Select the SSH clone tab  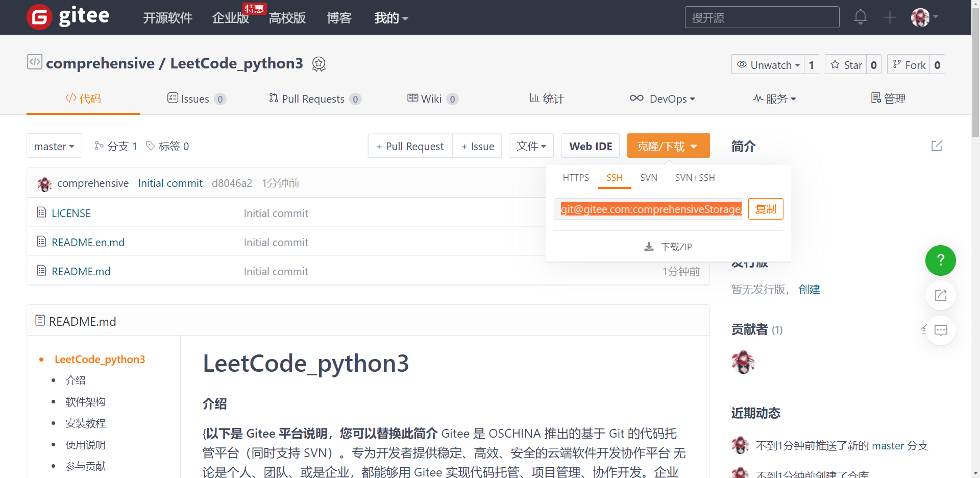(x=615, y=178)
